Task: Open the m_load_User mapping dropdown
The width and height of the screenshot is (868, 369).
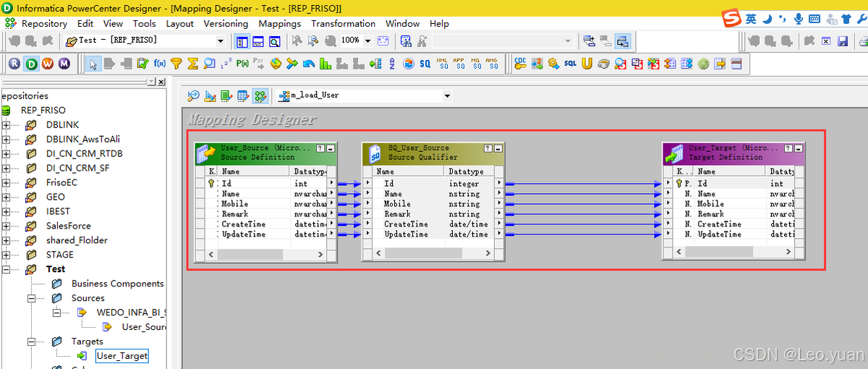Action: (446, 96)
